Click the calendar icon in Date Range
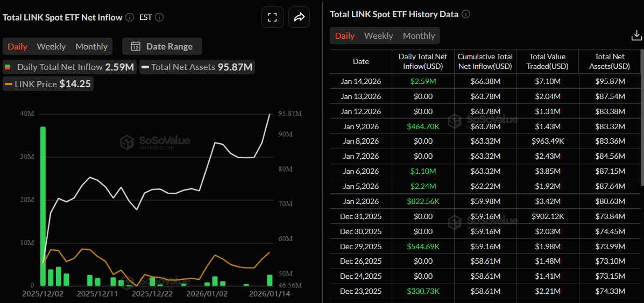Image resolution: width=644 pixels, height=303 pixels. pyautogui.click(x=136, y=46)
